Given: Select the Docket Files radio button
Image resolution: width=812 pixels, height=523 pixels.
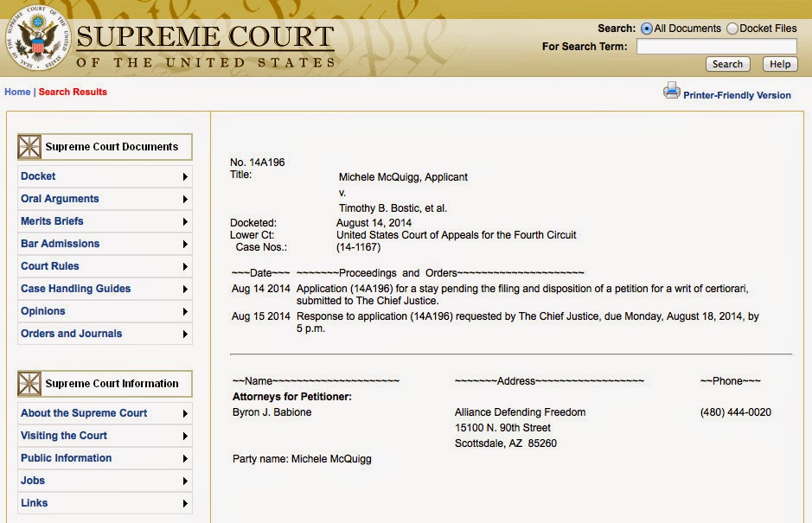Looking at the screenshot, I should point(732,29).
